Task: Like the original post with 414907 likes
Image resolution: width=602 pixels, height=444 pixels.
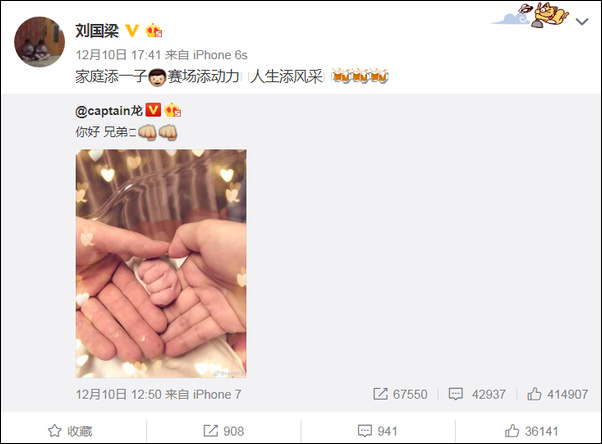Action: [557, 394]
